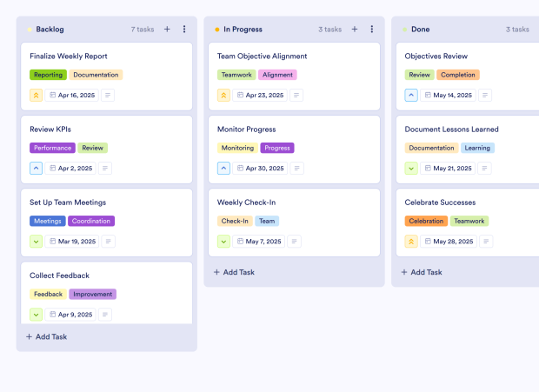The image size is (539, 392).
Task: Change priority on Team Objective Alignment card
Action: 224,96
